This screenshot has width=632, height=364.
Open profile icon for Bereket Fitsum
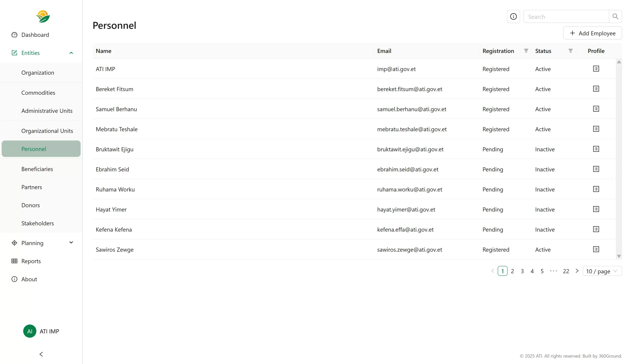click(596, 89)
